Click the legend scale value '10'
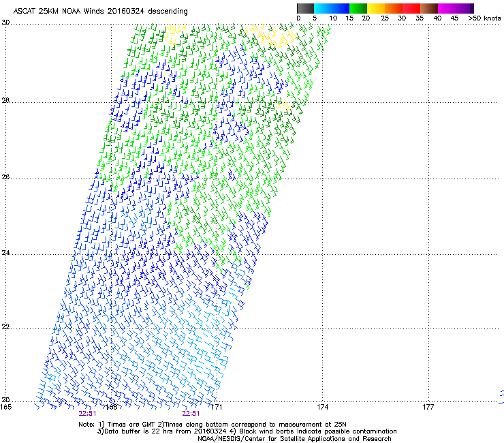Image resolution: width=504 pixels, height=443 pixels. point(333,18)
